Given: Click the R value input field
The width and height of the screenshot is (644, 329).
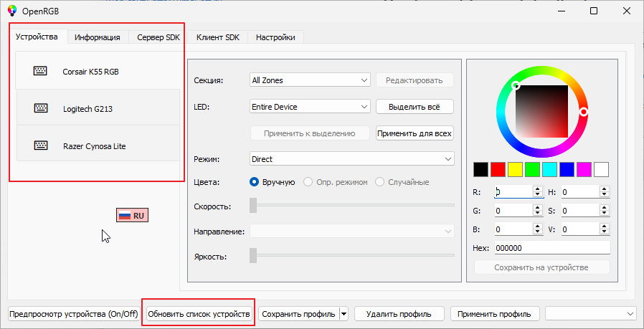Looking at the screenshot, I should point(513,191).
